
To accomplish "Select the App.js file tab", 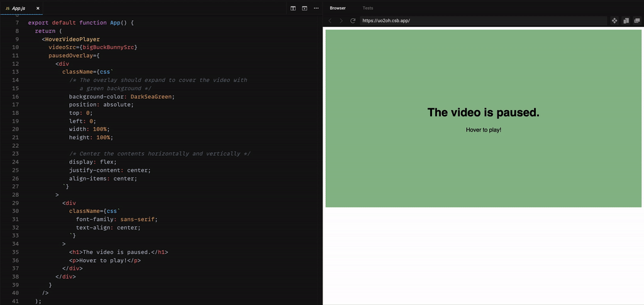I will pos(21,8).
